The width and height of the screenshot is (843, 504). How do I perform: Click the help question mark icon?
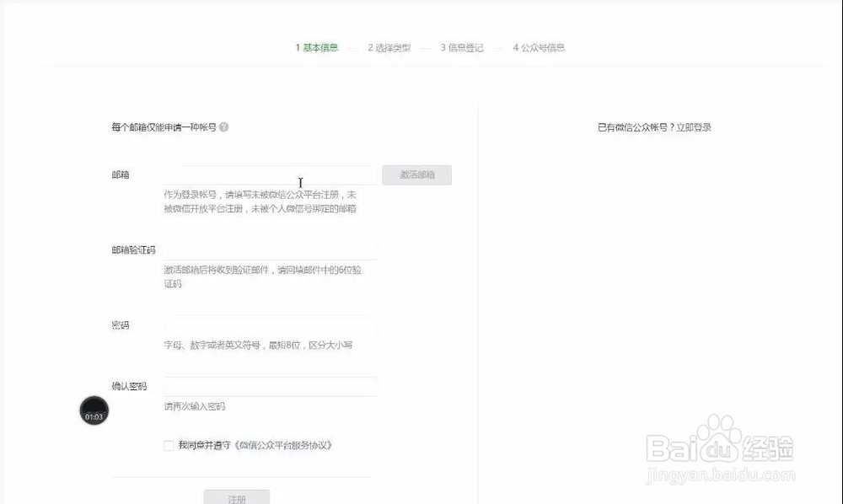click(223, 126)
